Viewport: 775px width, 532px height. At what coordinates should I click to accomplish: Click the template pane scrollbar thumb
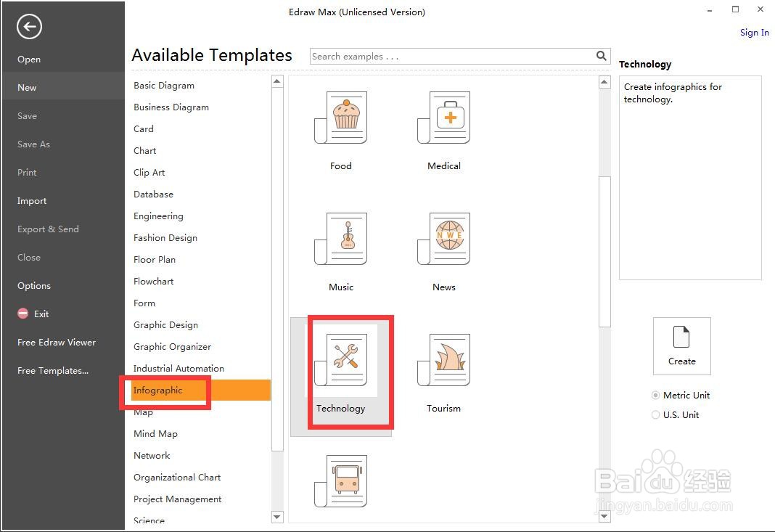pyautogui.click(x=604, y=252)
